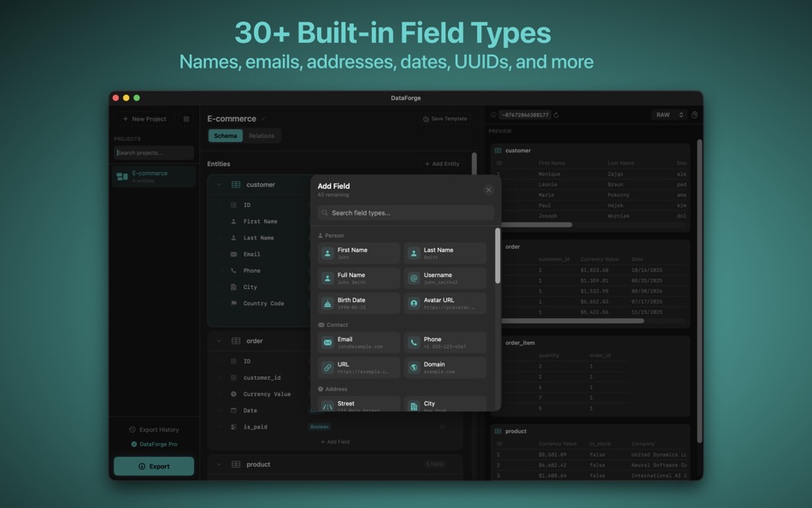Viewport: 812px width, 508px height.
Task: Click the Export button
Action: tap(153, 466)
